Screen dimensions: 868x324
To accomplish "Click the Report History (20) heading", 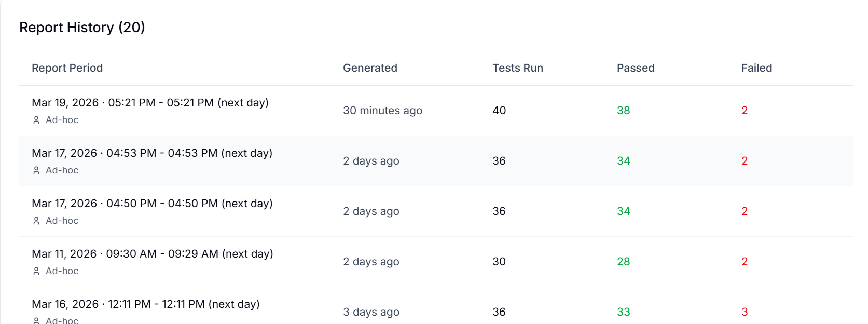I will coord(82,28).
